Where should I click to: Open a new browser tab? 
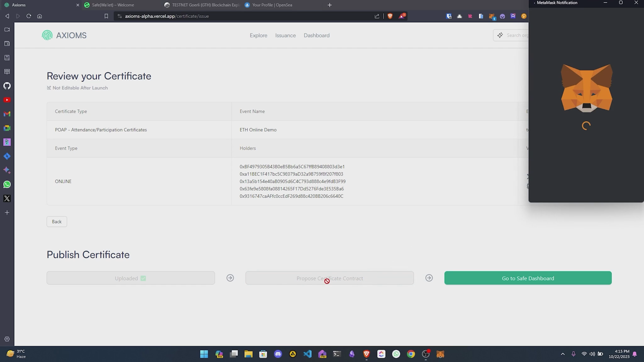tap(330, 5)
